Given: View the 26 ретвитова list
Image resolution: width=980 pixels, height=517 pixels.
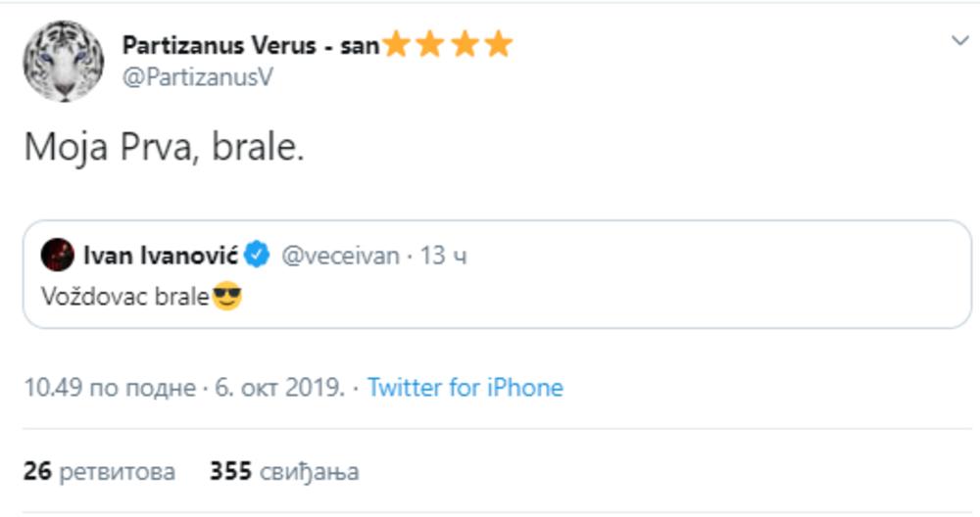Looking at the screenshot, I should [99, 472].
